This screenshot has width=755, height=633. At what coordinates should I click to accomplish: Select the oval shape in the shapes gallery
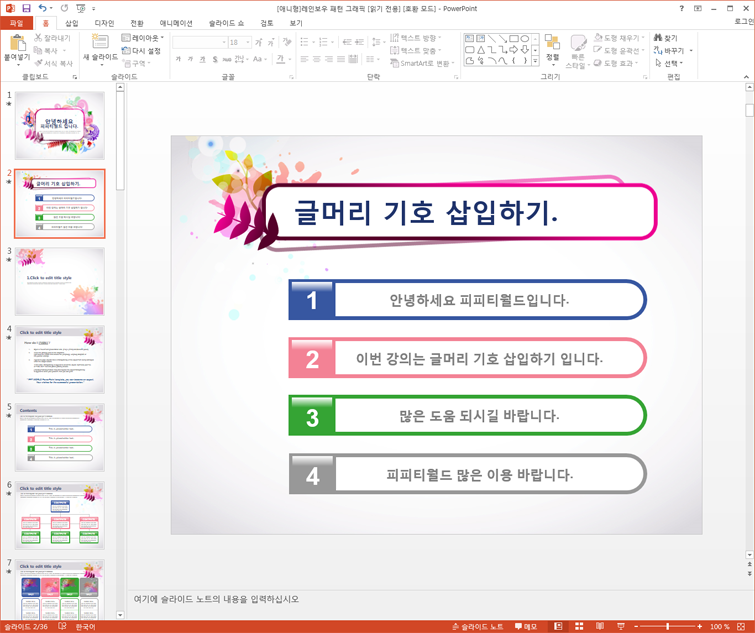click(x=525, y=39)
